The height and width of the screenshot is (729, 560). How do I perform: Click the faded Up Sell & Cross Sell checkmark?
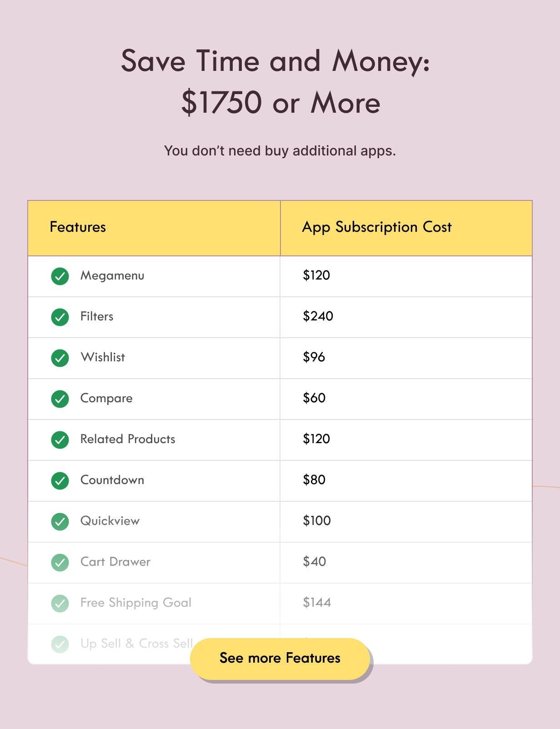click(x=60, y=644)
